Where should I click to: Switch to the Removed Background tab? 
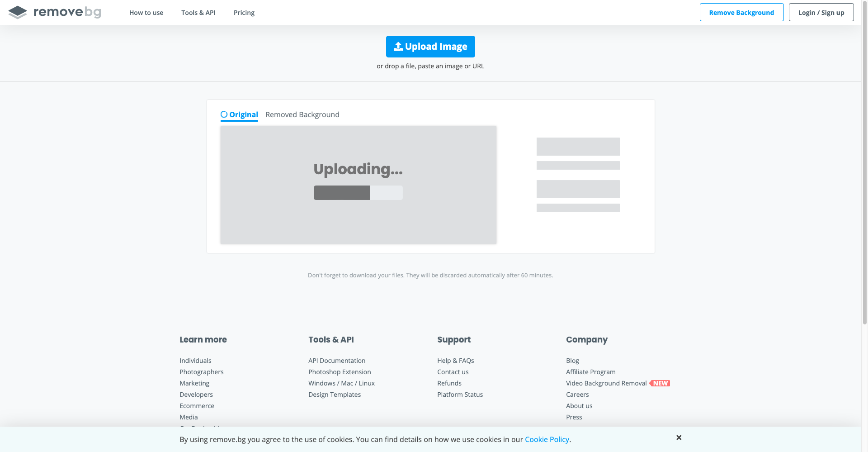(302, 114)
